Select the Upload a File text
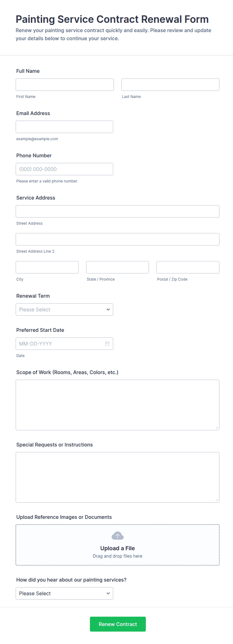 click(x=118, y=548)
